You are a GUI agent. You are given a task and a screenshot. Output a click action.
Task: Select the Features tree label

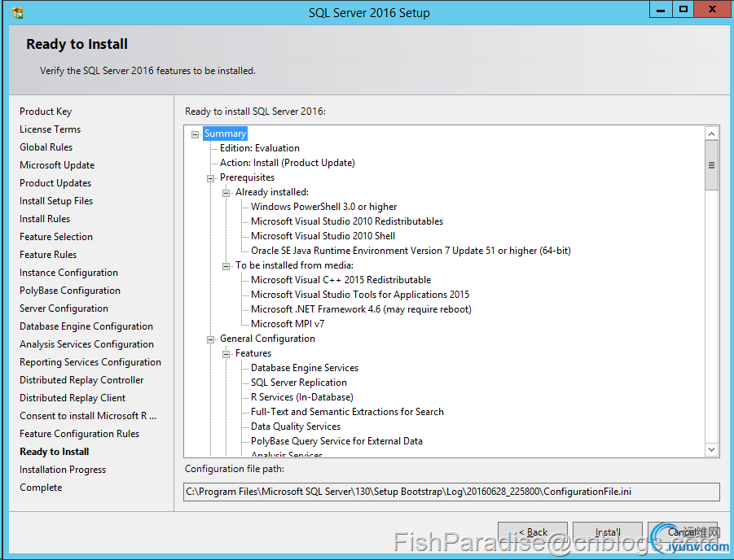coord(253,353)
